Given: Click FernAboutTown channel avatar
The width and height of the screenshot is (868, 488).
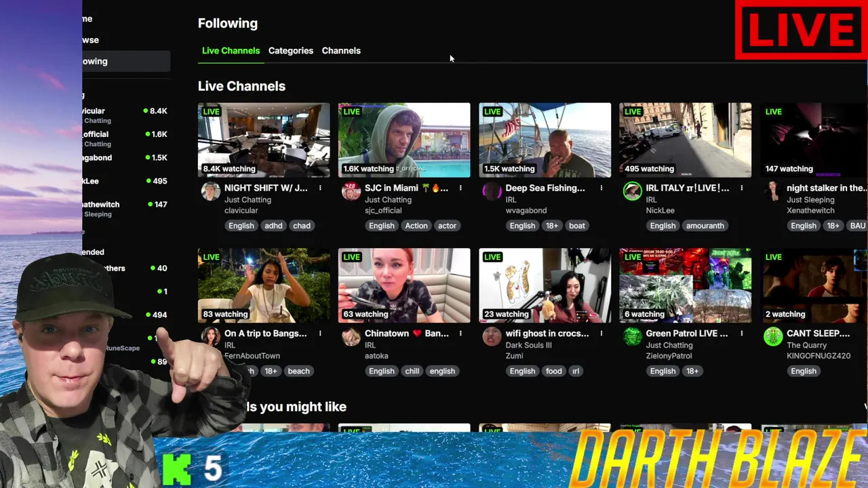Looking at the screenshot, I should pos(211,336).
